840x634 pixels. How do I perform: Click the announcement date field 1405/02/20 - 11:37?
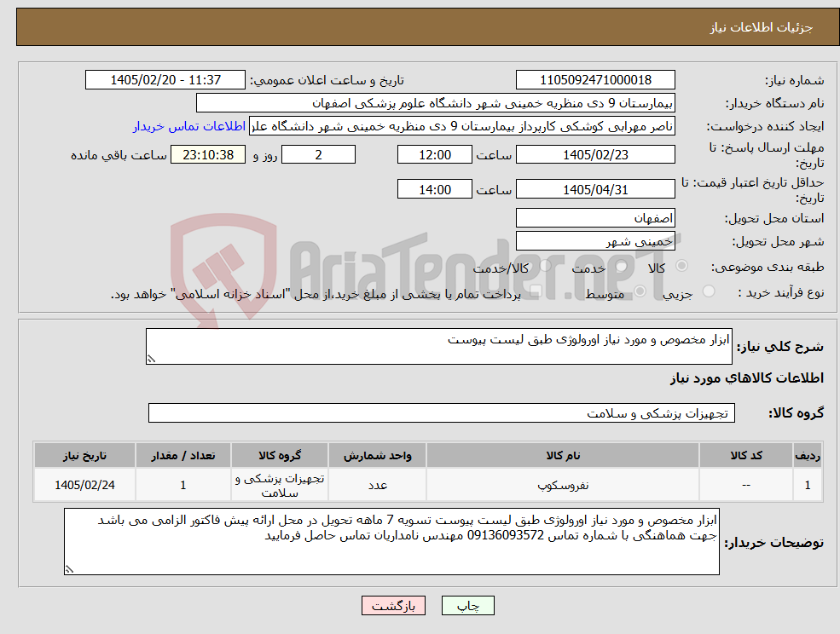click(165, 80)
